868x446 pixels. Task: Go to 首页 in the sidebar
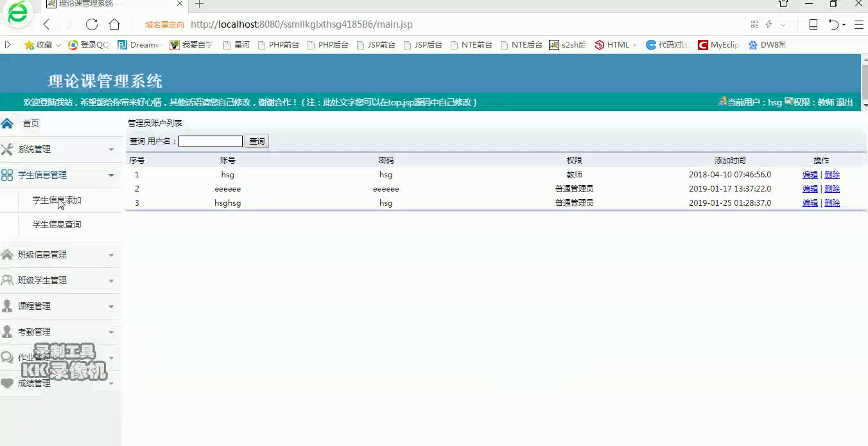(31, 123)
